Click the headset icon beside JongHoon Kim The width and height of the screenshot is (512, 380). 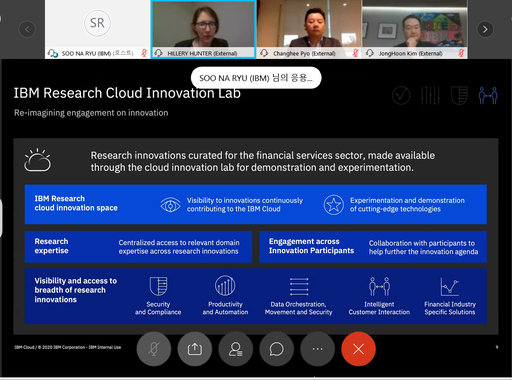pos(370,53)
